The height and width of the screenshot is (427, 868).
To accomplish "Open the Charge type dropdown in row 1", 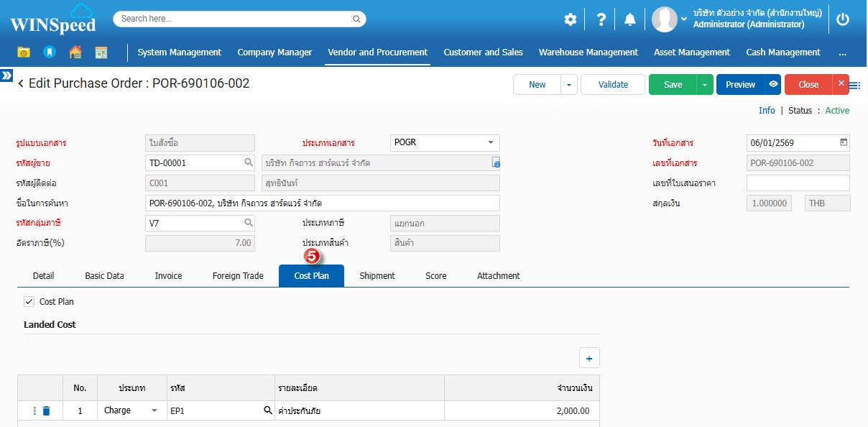I will click(154, 410).
